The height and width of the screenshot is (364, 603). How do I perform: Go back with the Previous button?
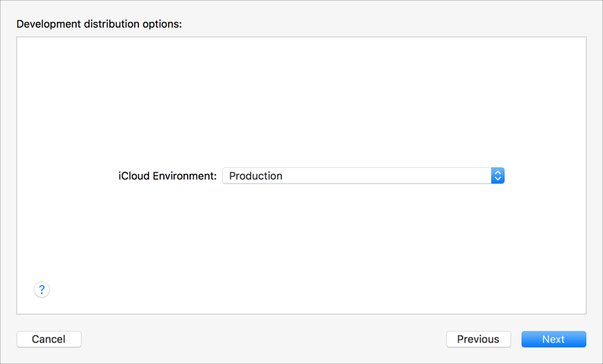478,339
